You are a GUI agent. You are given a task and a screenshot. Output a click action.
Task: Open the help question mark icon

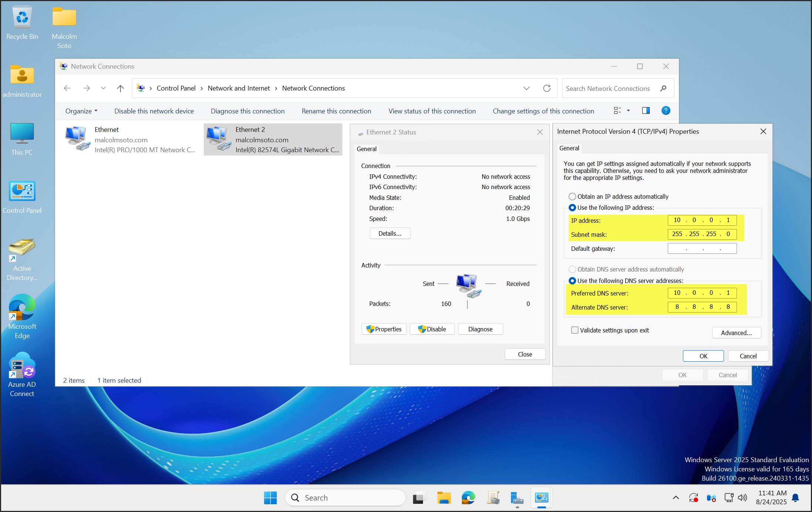pos(665,111)
